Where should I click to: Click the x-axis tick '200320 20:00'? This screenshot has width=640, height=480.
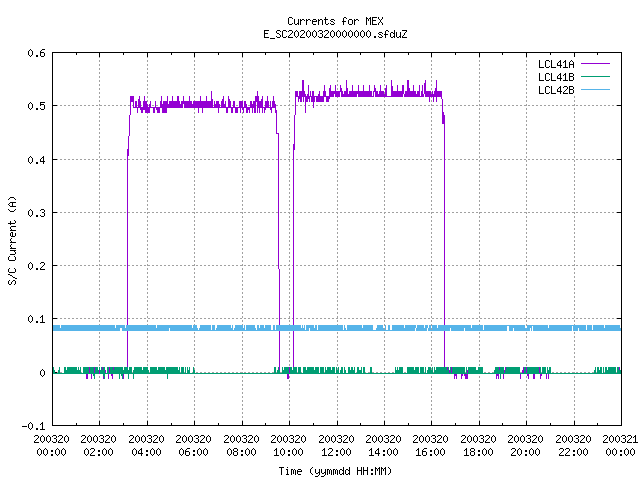click(x=525, y=446)
